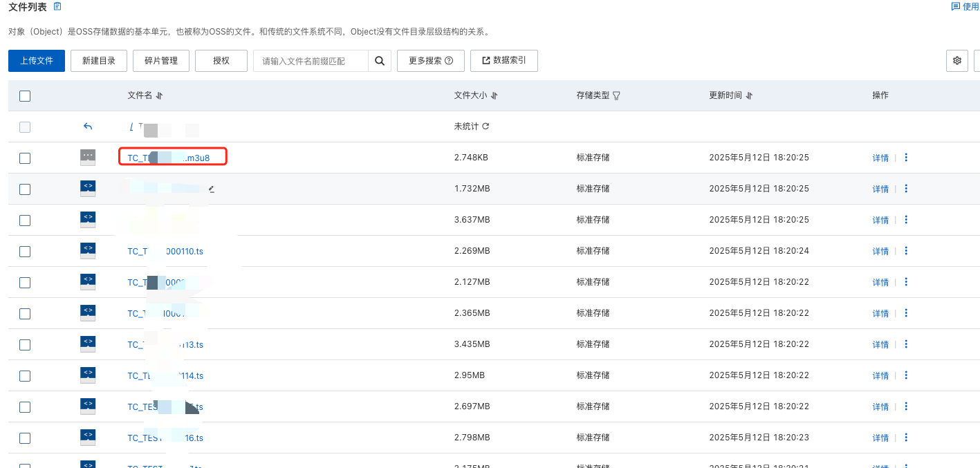Open the 数据索引 data index link
The width and height of the screenshot is (980, 468).
[503, 61]
